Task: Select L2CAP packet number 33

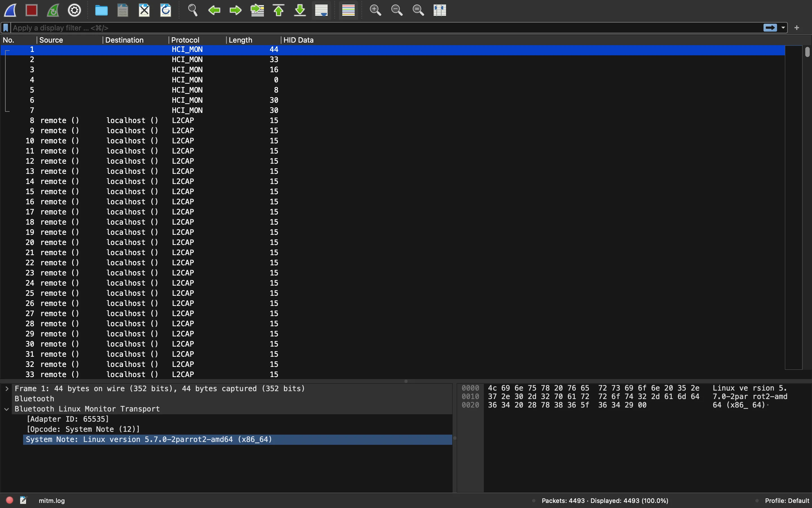Action: tap(392, 374)
